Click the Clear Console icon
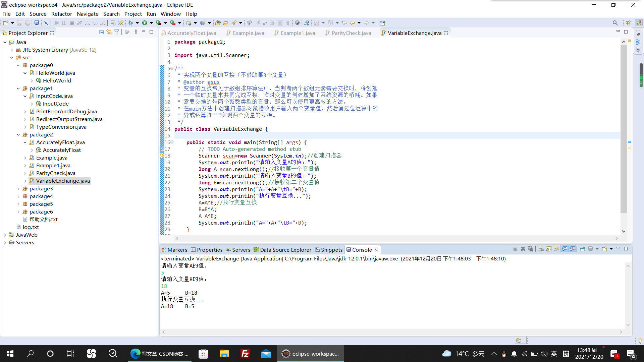 tap(541, 249)
